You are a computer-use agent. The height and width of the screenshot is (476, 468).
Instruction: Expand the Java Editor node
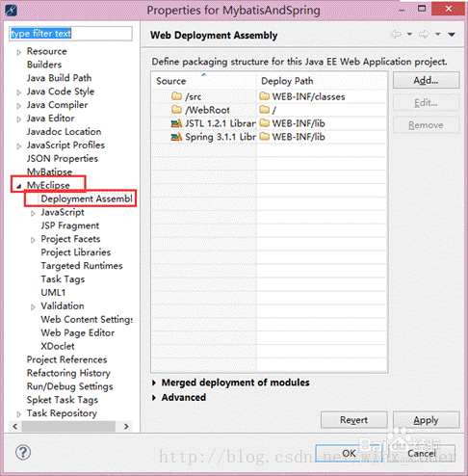pos(19,119)
